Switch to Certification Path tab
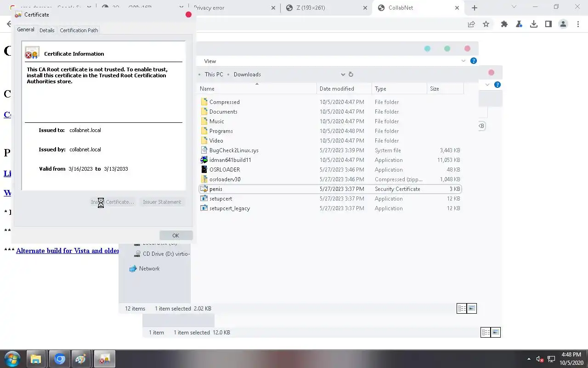 point(79,30)
